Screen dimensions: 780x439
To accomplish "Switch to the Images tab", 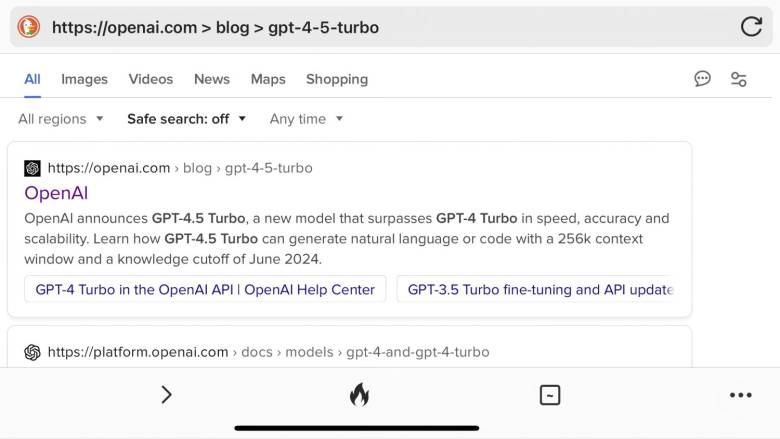I will 84,79.
